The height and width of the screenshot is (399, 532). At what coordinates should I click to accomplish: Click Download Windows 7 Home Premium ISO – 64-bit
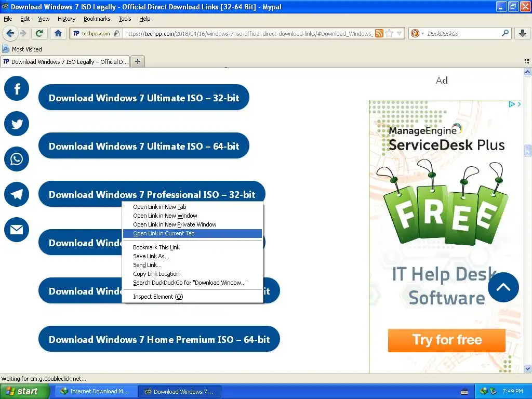tap(159, 339)
